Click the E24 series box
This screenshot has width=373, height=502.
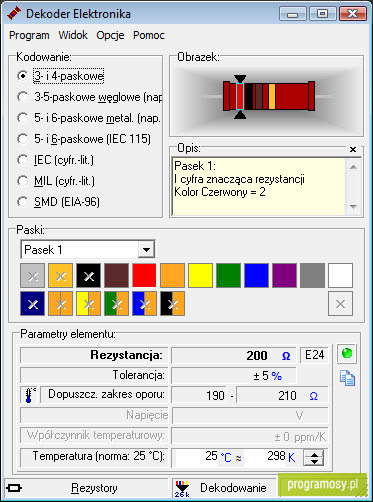(x=315, y=355)
